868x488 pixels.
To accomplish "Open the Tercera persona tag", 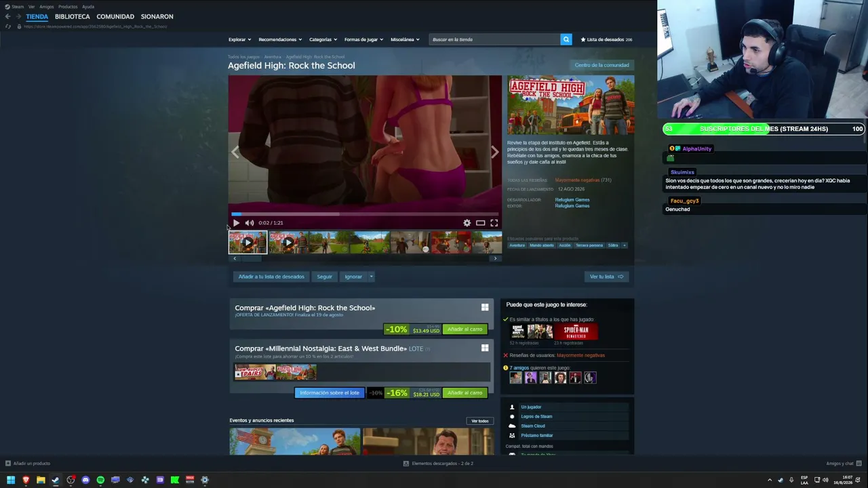I will pyautogui.click(x=589, y=245).
